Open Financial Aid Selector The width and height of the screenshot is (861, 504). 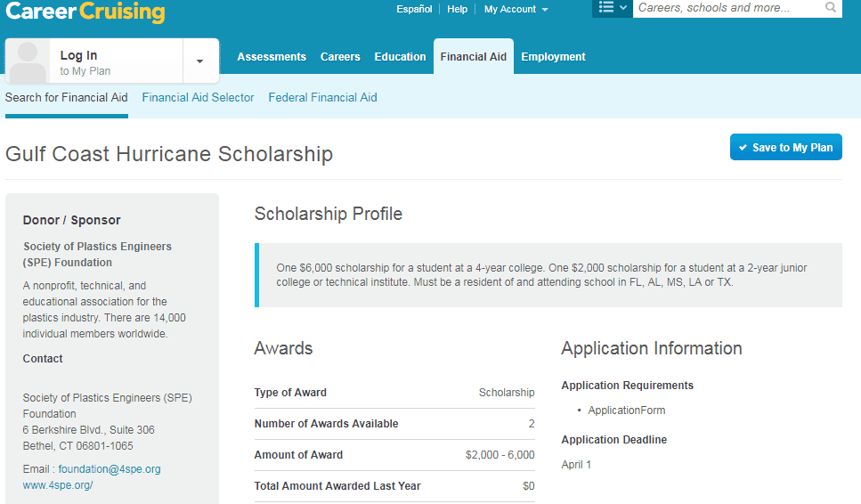click(198, 98)
